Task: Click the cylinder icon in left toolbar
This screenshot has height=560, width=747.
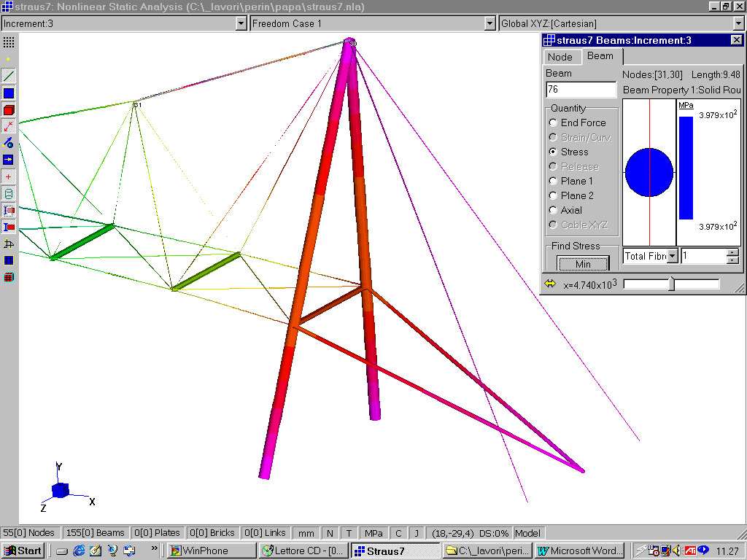Action: pos(9,194)
